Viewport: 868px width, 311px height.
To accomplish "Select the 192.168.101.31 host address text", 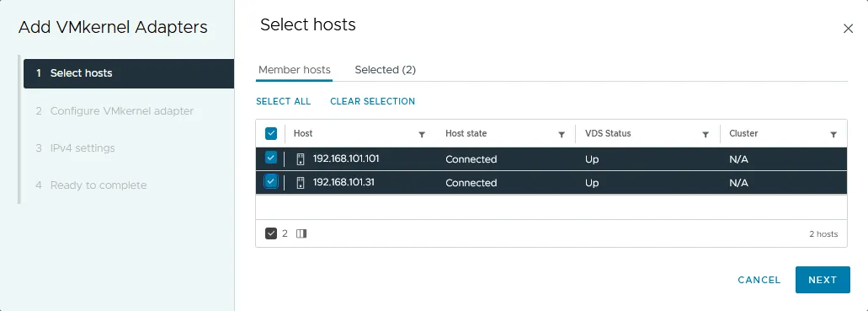I will pos(343,182).
